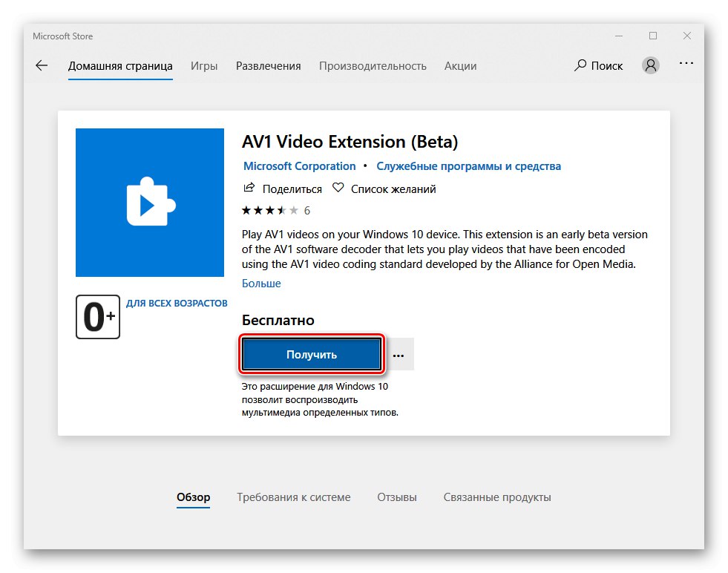Image resolution: width=728 pixels, height=573 pixels.
Task: Open more options beside Получить button
Action: pos(399,355)
